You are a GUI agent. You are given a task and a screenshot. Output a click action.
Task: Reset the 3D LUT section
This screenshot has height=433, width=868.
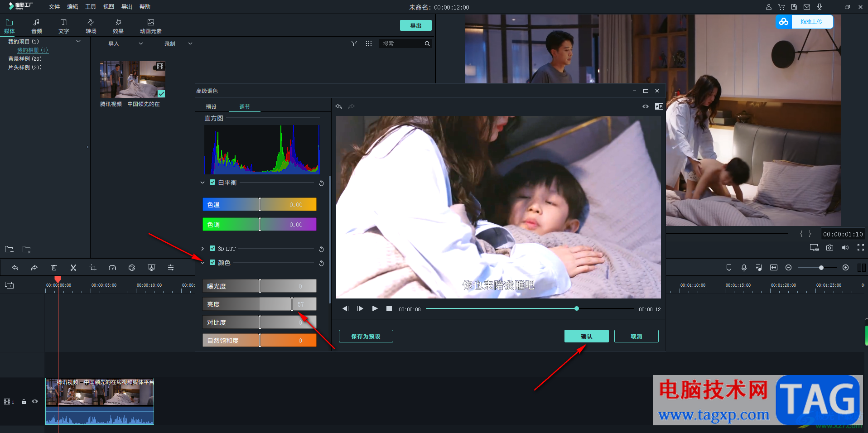point(321,249)
